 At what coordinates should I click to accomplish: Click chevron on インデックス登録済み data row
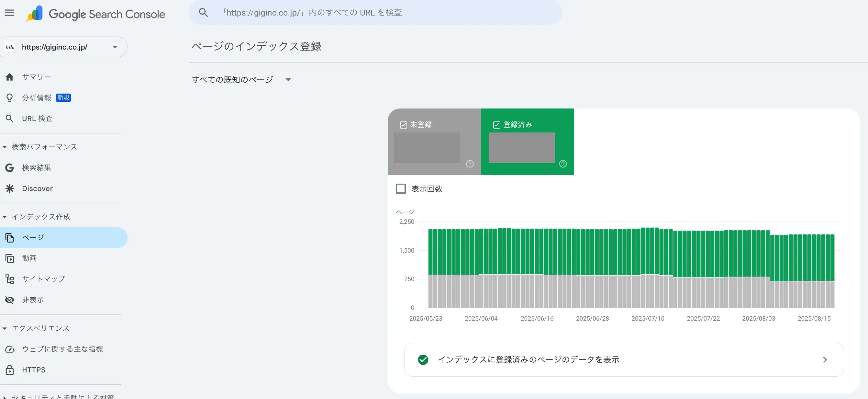tap(825, 360)
